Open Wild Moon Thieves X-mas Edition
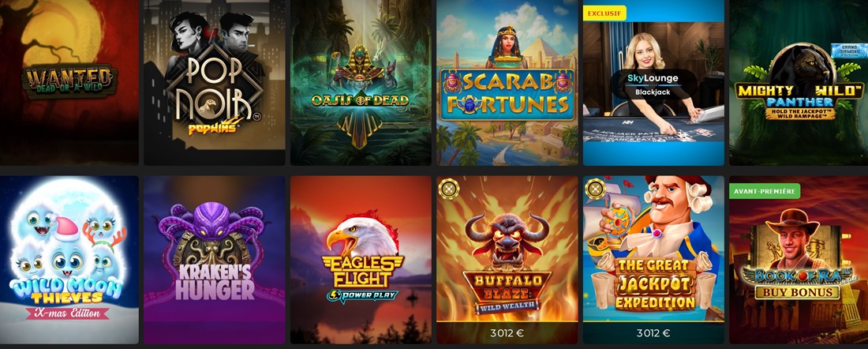Image resolution: width=868 pixels, height=349 pixels. point(69,260)
